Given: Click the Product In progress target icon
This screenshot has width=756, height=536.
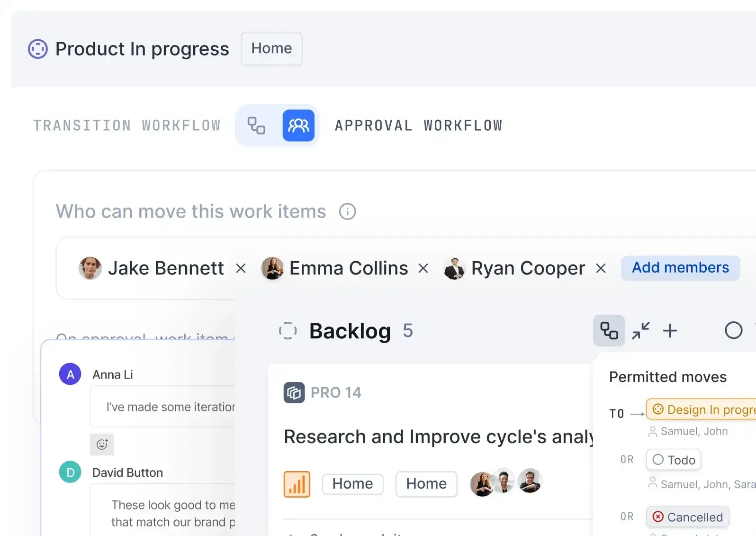Looking at the screenshot, I should (37, 48).
